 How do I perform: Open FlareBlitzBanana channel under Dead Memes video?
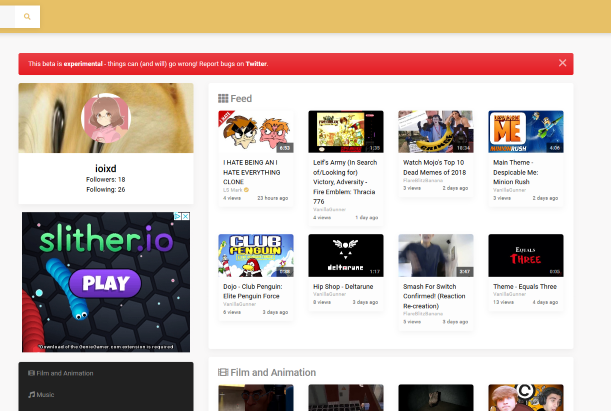coord(423,180)
